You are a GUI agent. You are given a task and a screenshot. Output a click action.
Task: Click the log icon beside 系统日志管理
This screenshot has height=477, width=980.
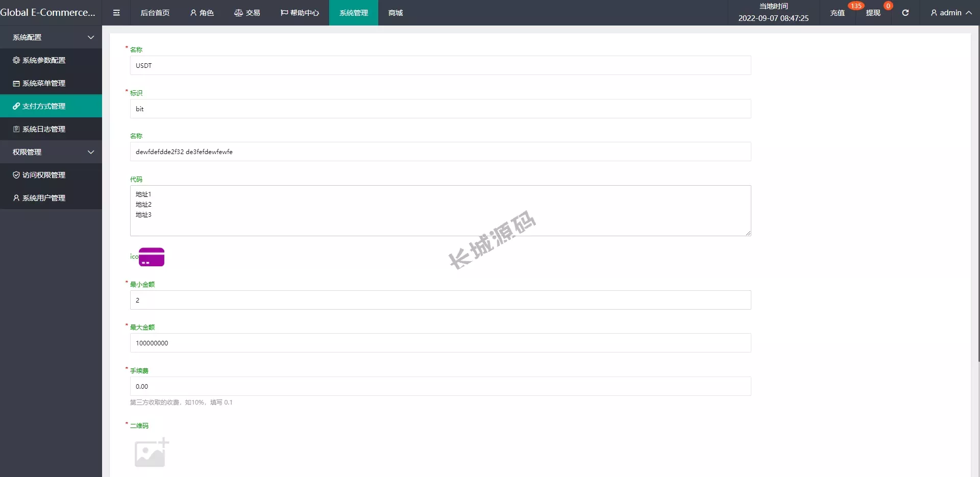16,129
